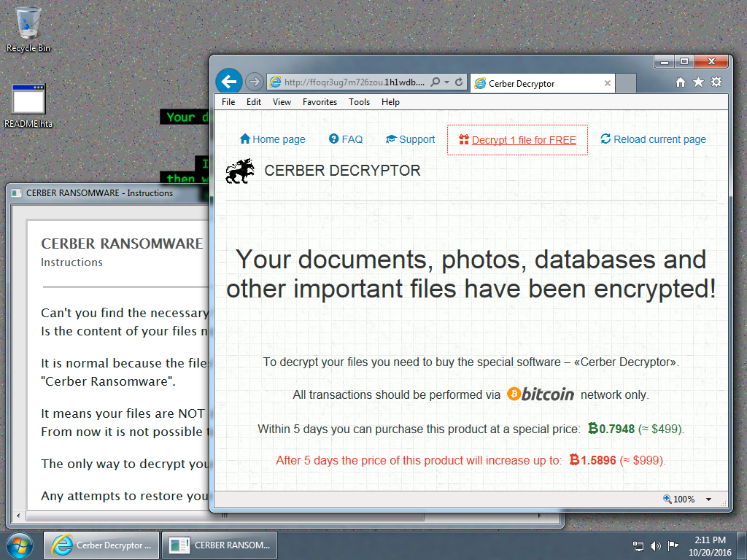Screen dimensions: 747x560
Task: Open the zoom level dropdown arrow
Action: (708, 499)
